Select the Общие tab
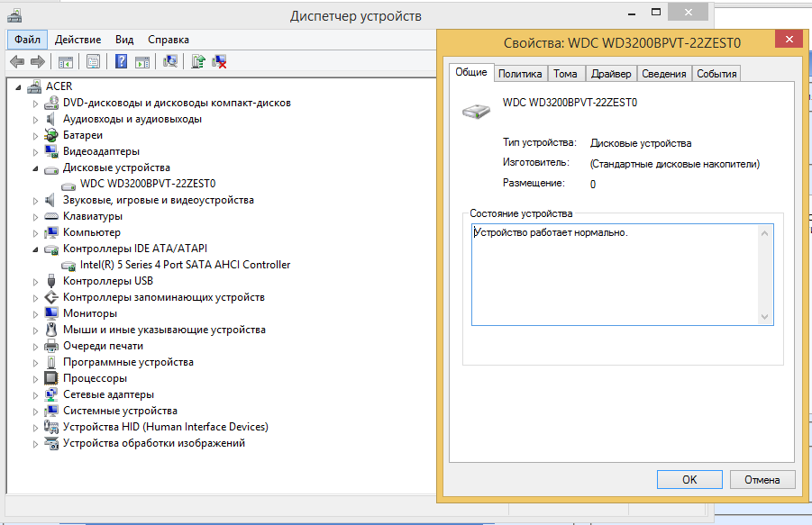812x525 pixels. pyautogui.click(x=471, y=72)
